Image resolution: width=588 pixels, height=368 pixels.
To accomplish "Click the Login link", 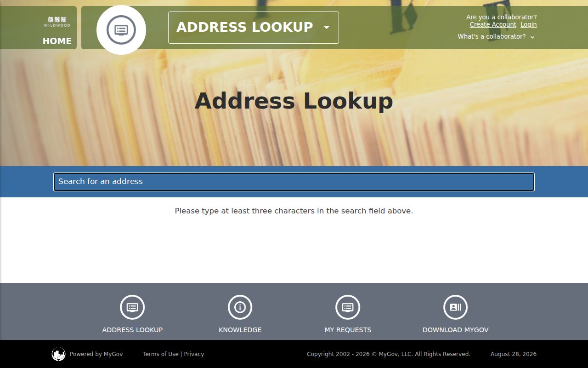I will pyautogui.click(x=529, y=24).
